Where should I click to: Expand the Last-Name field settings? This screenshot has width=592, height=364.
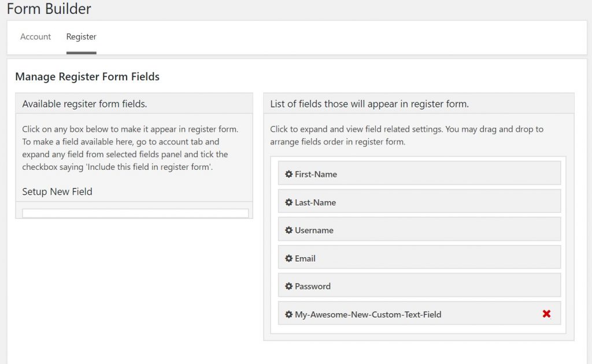tap(420, 201)
